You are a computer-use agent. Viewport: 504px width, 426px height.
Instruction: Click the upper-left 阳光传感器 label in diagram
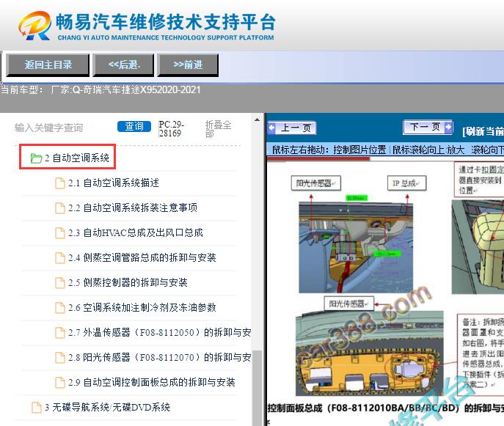pyautogui.click(x=315, y=183)
